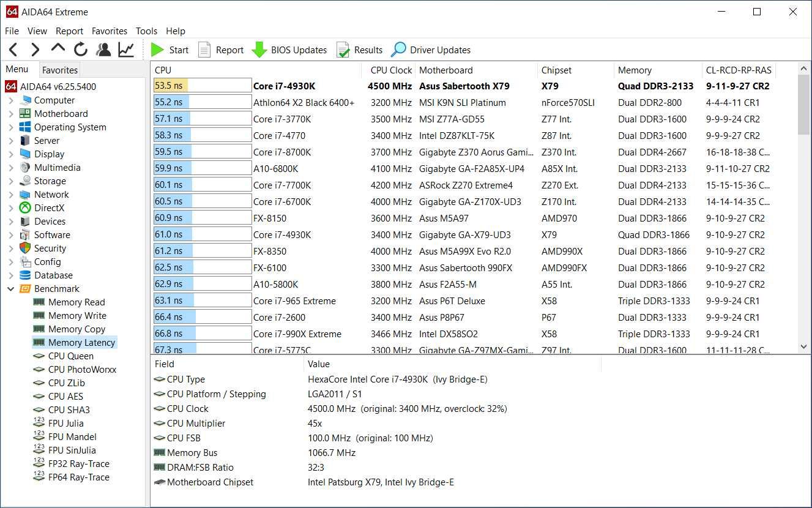Screen dimensions: 812x508
Task: Open the FP64 Ray-Trace benchmark
Action: pos(79,477)
